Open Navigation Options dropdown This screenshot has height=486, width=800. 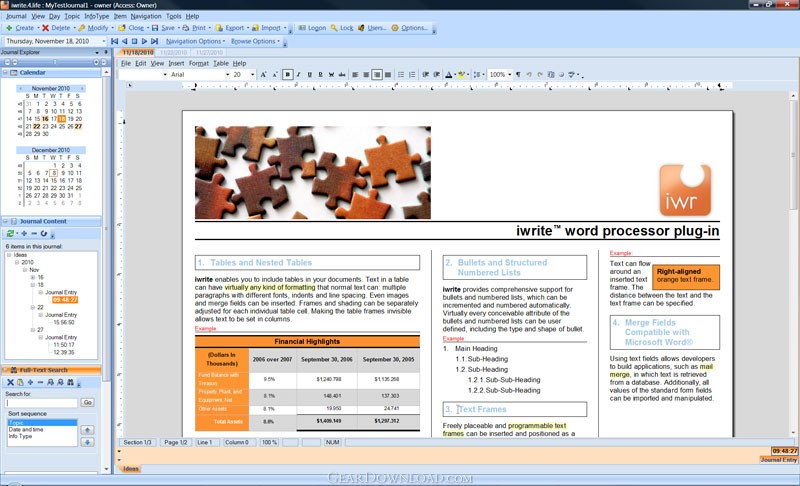(x=195, y=41)
